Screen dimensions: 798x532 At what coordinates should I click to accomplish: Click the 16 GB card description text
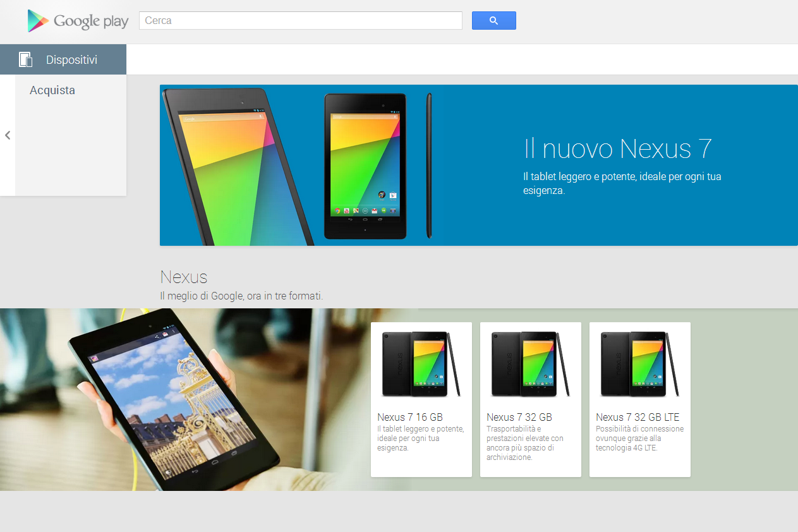(418, 438)
